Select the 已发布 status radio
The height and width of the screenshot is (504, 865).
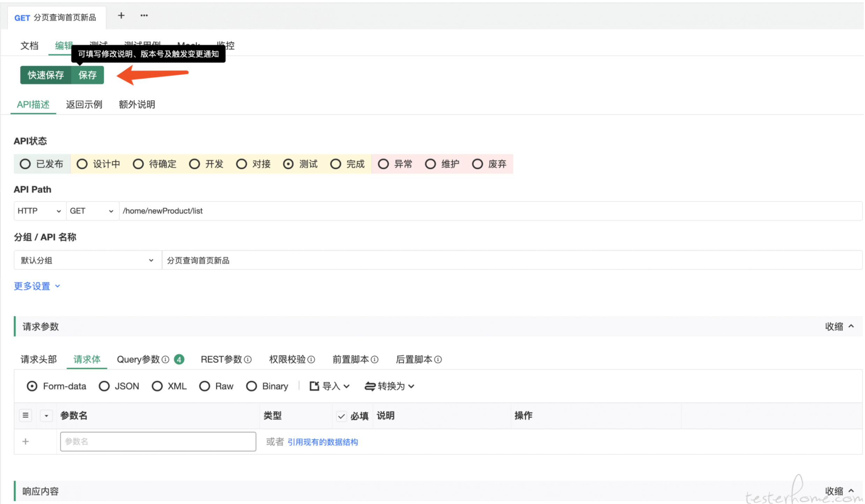(x=25, y=164)
